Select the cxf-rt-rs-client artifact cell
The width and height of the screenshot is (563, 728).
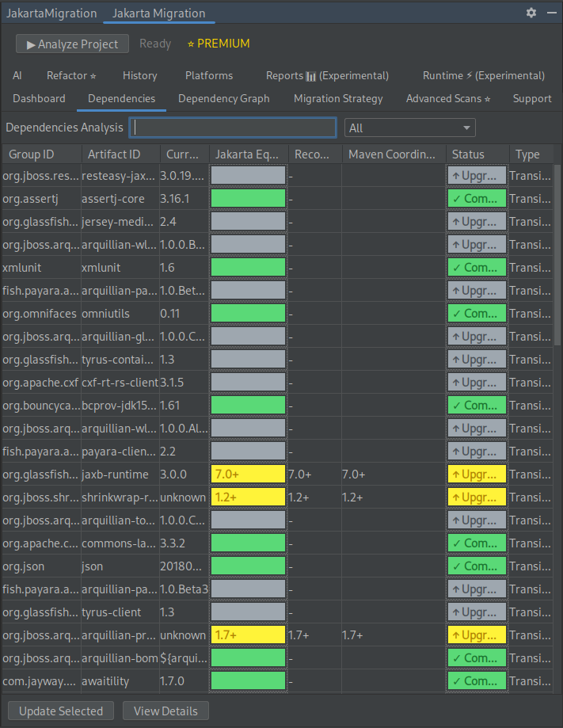(x=120, y=383)
